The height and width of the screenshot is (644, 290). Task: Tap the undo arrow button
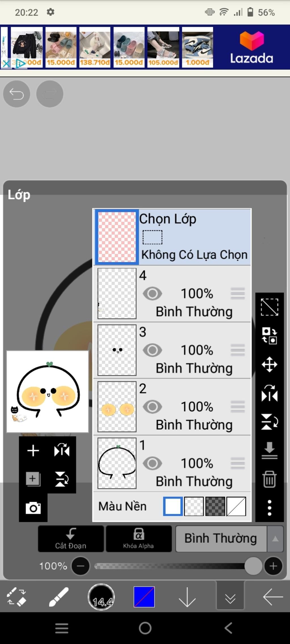point(17,94)
